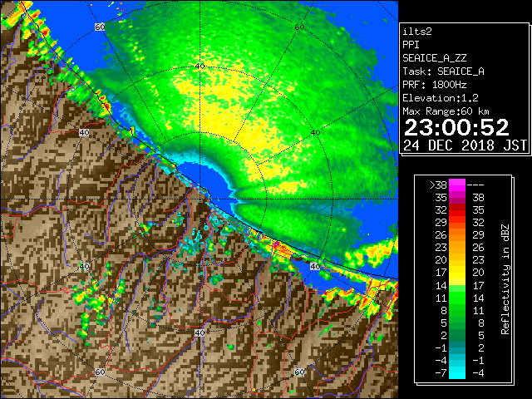Click the '40' ring label northwest over land

click(84, 132)
